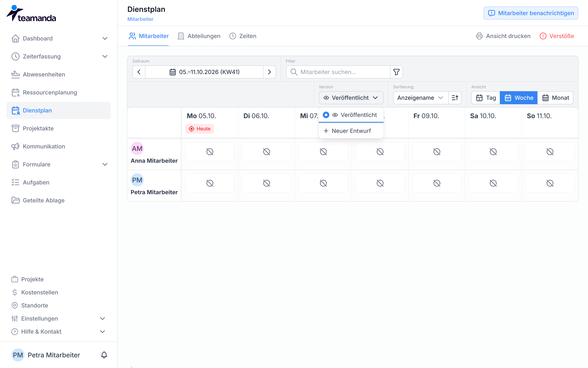The height and width of the screenshot is (368, 588).
Task: Switch the view to Woche
Action: point(519,98)
